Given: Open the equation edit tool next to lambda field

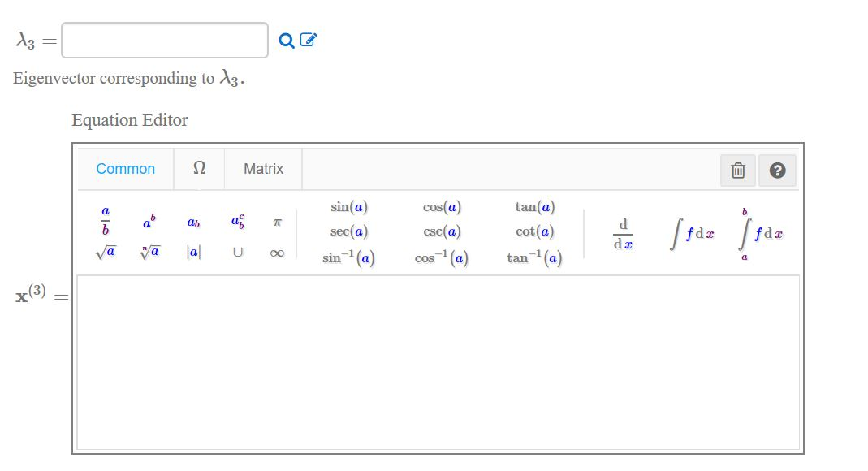Looking at the screenshot, I should [307, 37].
